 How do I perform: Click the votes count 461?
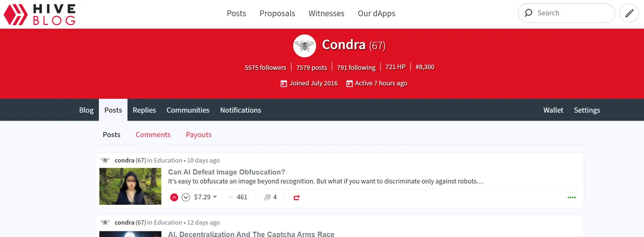coord(242,197)
